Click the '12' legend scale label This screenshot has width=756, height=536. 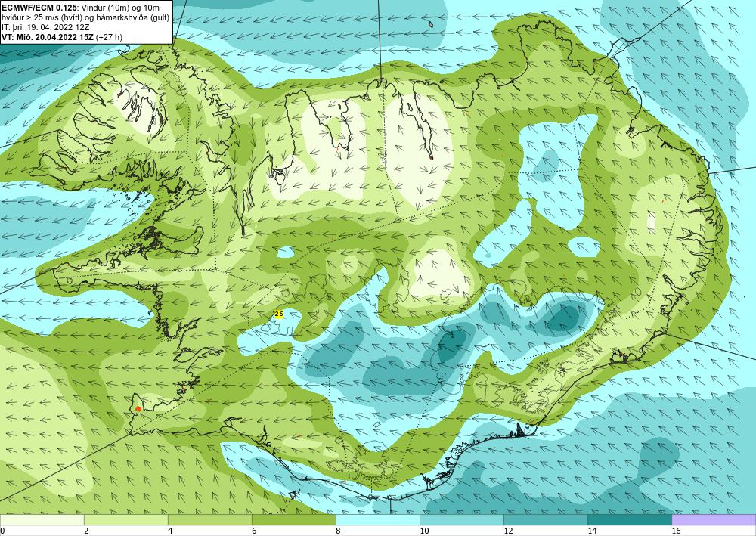tap(508, 531)
